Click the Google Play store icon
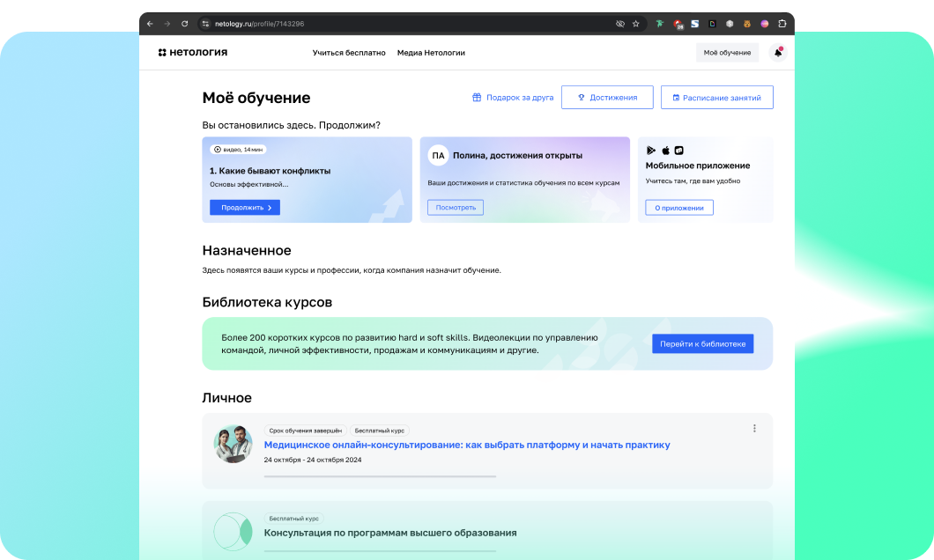 tap(651, 151)
